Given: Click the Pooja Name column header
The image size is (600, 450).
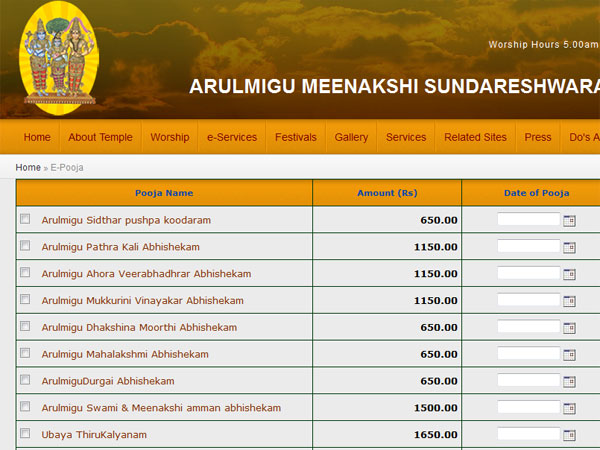Looking at the screenshot, I should [x=164, y=193].
